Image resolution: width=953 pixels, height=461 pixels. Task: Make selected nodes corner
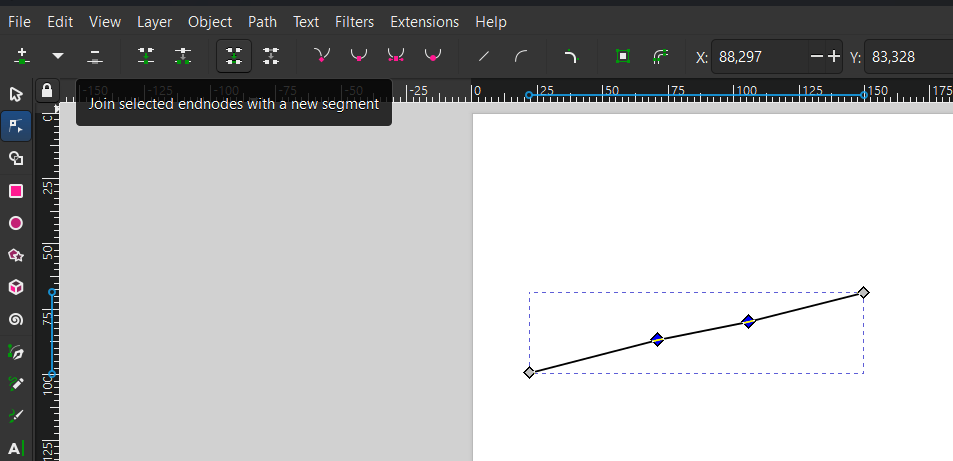(x=322, y=57)
